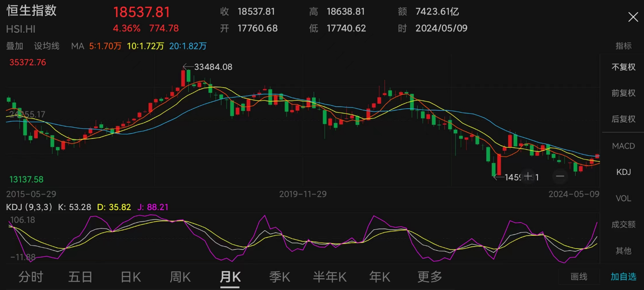Switch to 年K yearly chart tab

[x=380, y=277]
